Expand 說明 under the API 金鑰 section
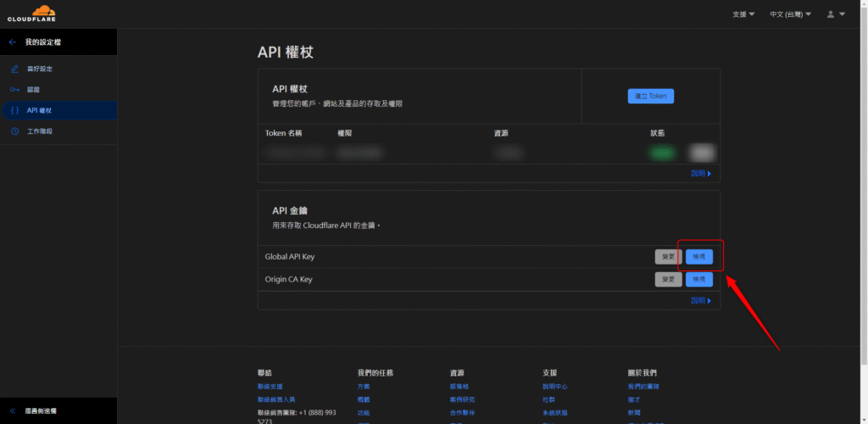This screenshot has width=868, height=424. click(x=701, y=300)
